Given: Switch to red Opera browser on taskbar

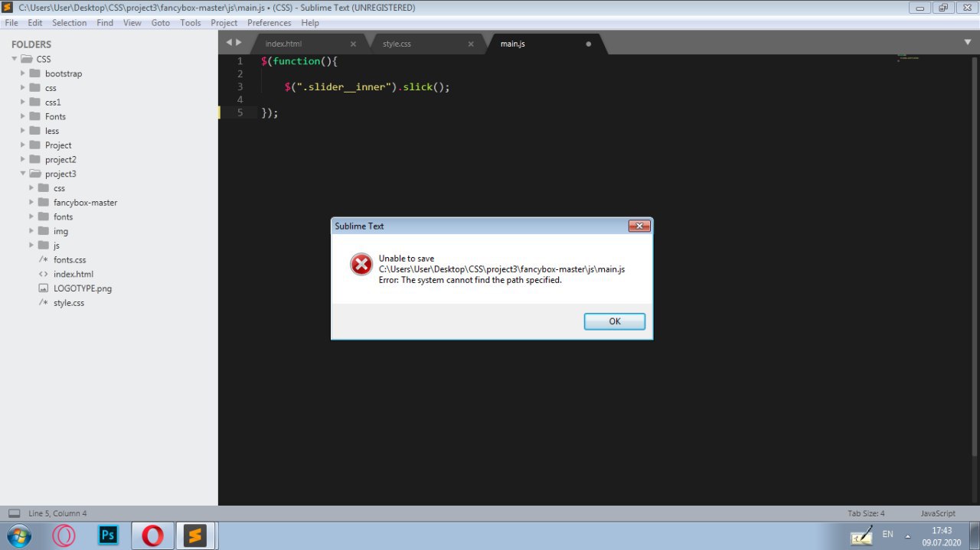Looking at the screenshot, I should click(152, 535).
